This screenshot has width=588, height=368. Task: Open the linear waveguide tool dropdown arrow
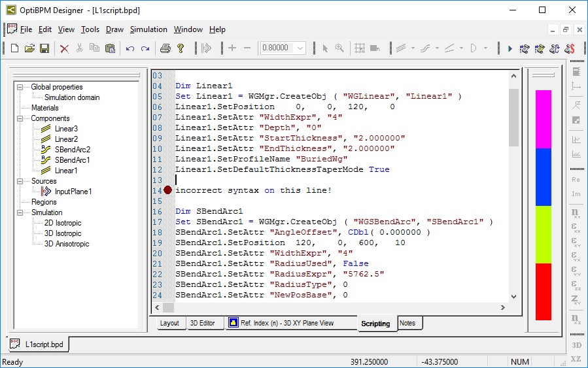413,48
